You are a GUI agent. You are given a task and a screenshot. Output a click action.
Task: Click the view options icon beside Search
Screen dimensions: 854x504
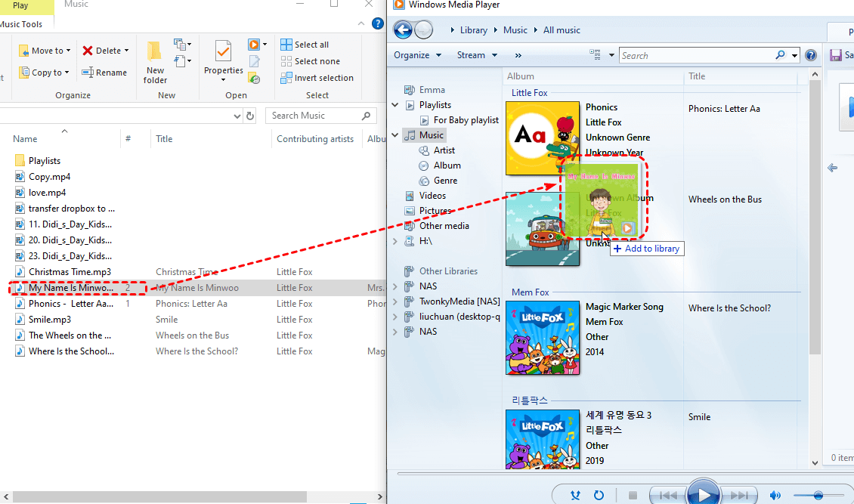(596, 55)
